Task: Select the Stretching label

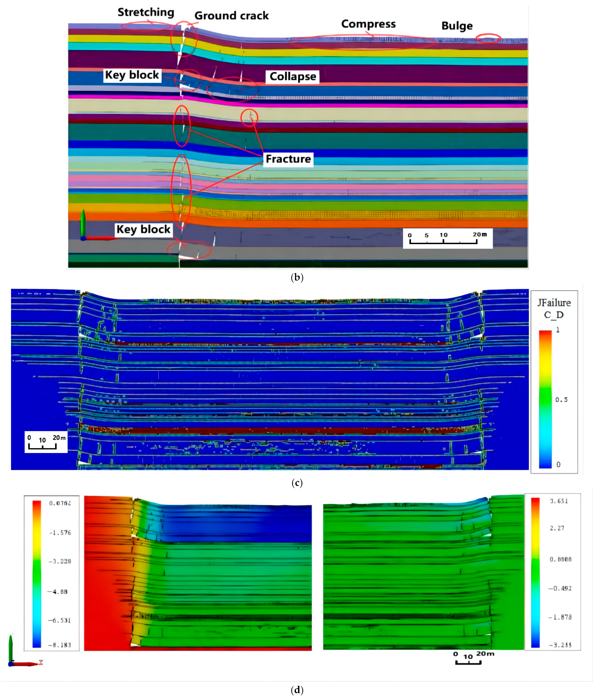Action: (x=146, y=12)
